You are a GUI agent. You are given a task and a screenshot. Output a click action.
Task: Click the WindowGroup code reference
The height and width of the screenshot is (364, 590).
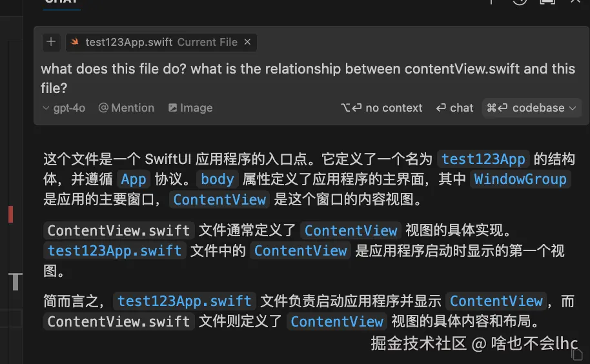(520, 179)
